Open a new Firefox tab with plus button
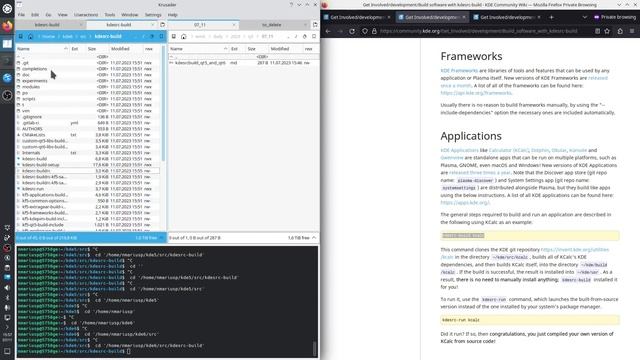 point(551,17)
